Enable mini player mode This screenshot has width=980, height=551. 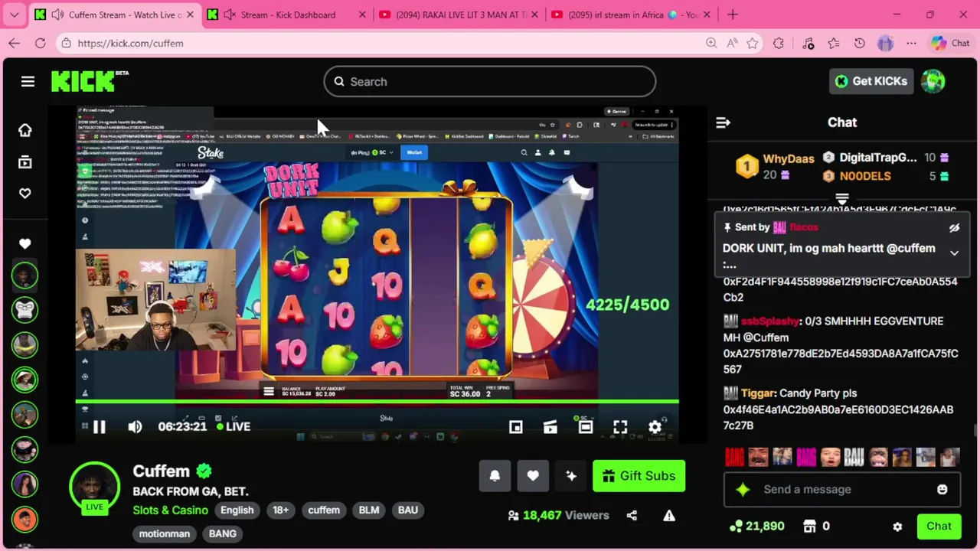pyautogui.click(x=516, y=427)
